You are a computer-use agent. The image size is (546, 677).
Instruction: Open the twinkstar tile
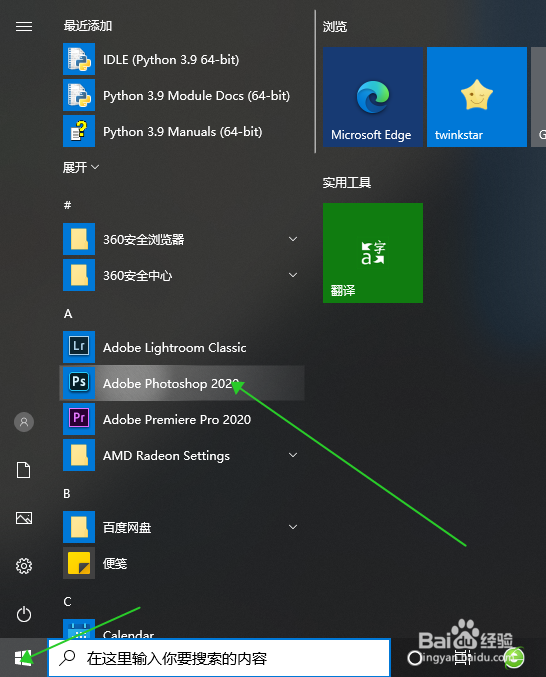click(477, 97)
